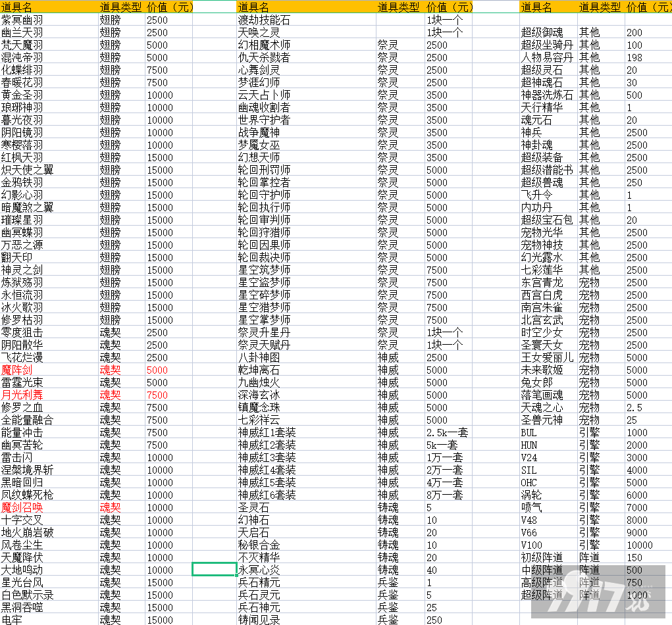The height and width of the screenshot is (625, 672).
Task: Click the 修罗枯羽 cell
Action: pos(22,320)
